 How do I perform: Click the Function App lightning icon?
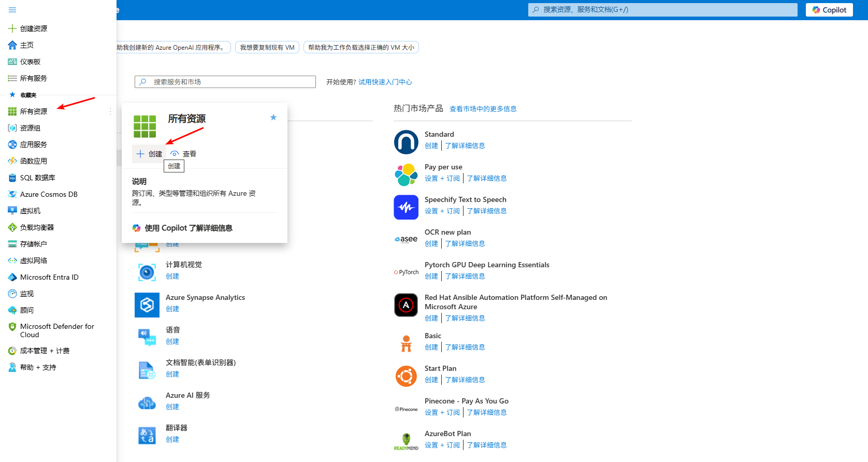coord(12,161)
